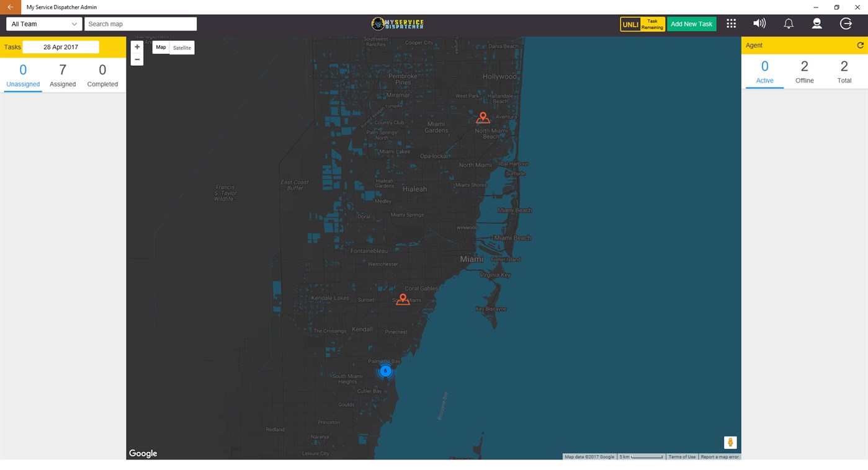Open the All Team dropdown

coord(43,24)
